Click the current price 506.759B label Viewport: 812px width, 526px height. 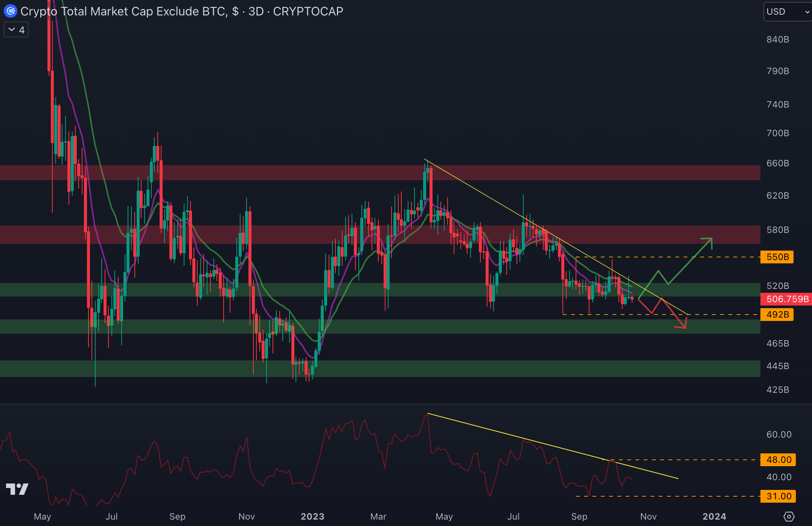pyautogui.click(x=787, y=299)
